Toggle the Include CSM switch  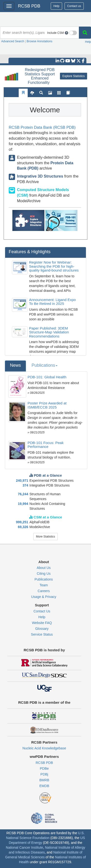coord(73,33)
